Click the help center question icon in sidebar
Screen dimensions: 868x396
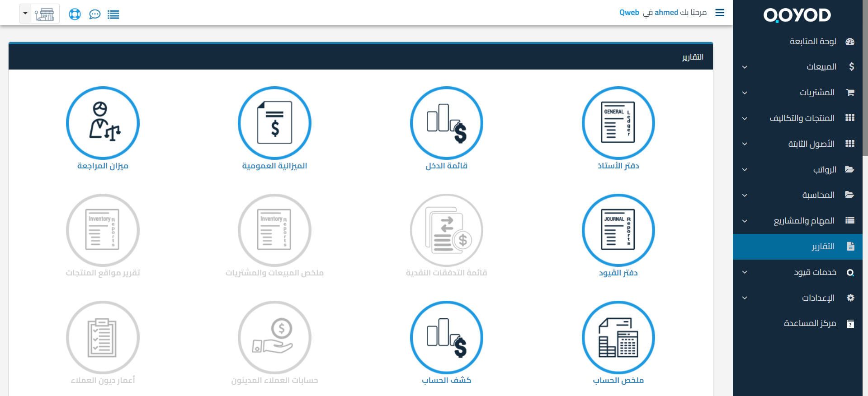[x=850, y=324]
